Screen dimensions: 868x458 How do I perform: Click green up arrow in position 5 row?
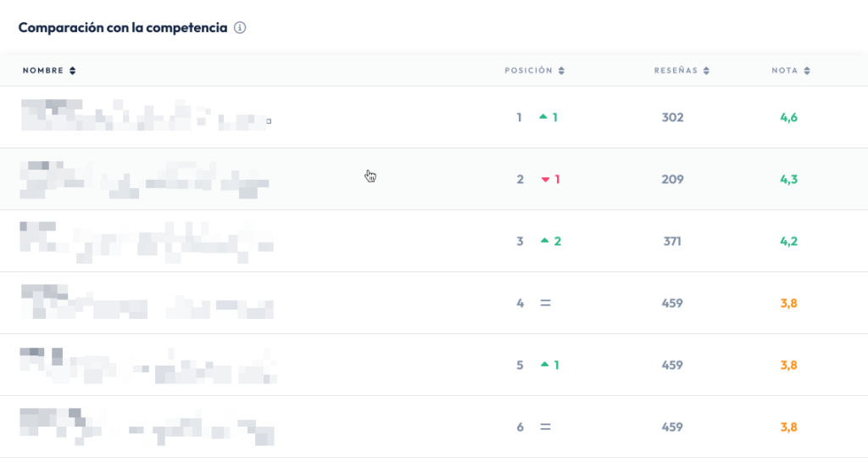[543, 365]
